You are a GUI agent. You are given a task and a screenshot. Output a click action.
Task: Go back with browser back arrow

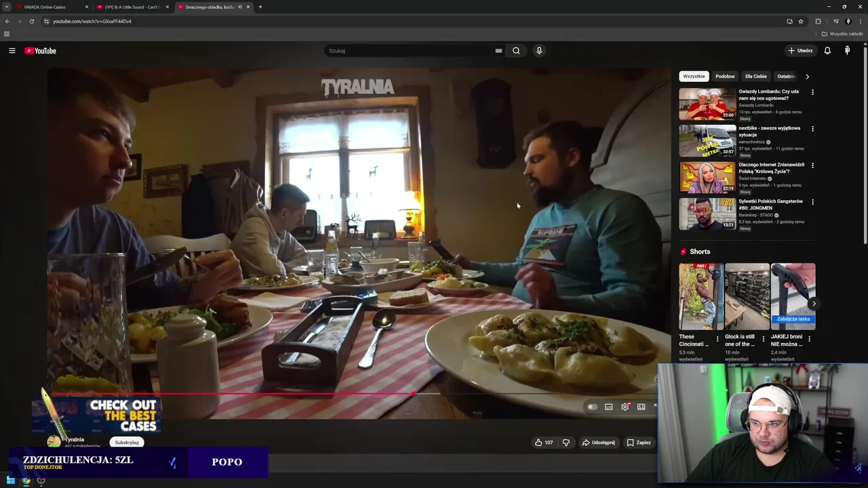(x=7, y=21)
